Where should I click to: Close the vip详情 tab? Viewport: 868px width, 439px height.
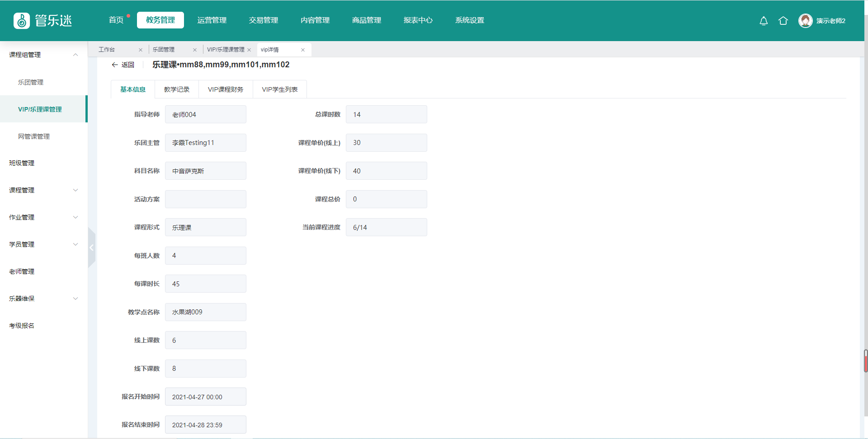click(x=303, y=50)
